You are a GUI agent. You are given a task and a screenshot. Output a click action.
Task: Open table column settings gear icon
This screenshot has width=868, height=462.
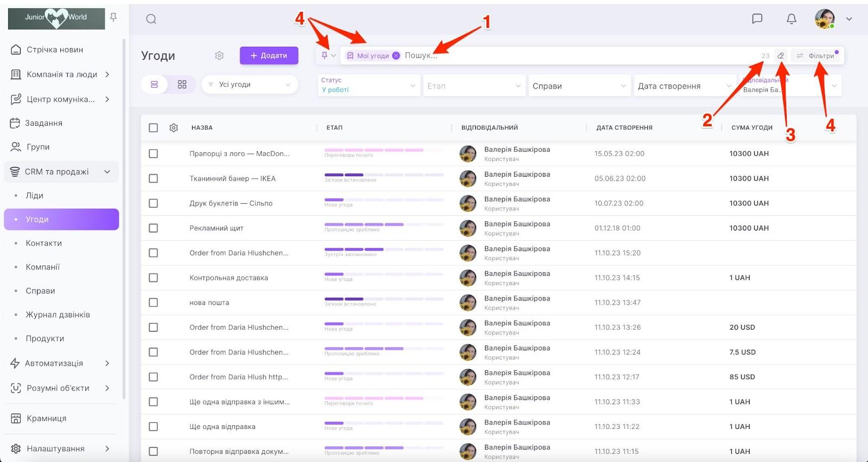coord(174,128)
